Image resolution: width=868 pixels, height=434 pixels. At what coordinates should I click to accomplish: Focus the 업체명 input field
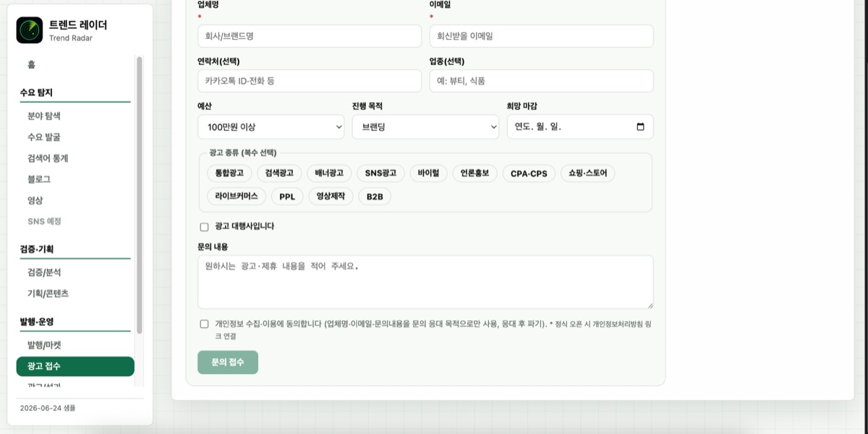tap(310, 36)
